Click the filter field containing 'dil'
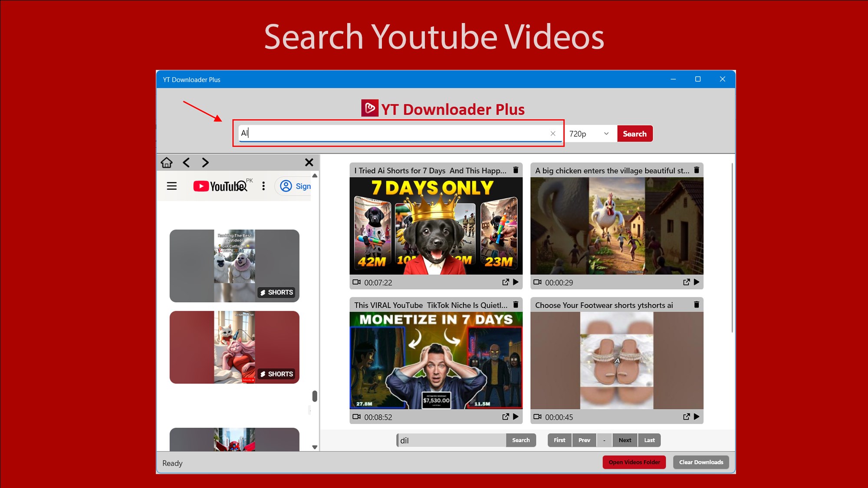The height and width of the screenshot is (488, 868). [x=451, y=440]
